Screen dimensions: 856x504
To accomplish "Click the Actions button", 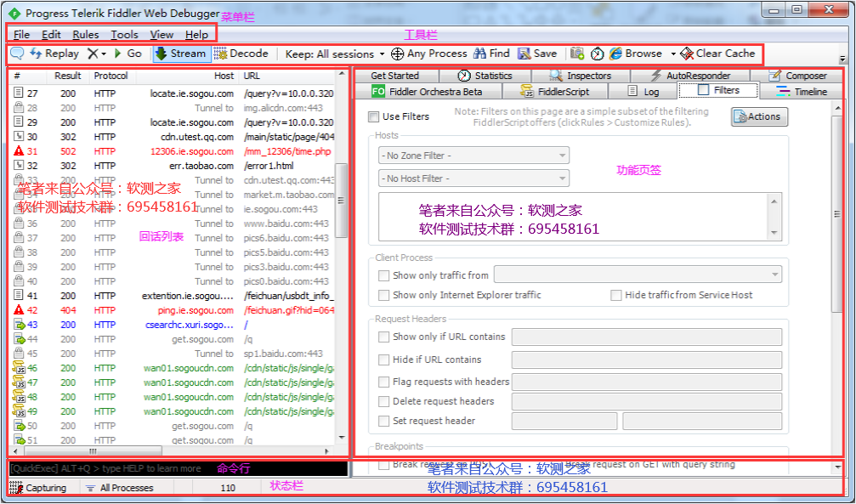I will click(x=759, y=116).
